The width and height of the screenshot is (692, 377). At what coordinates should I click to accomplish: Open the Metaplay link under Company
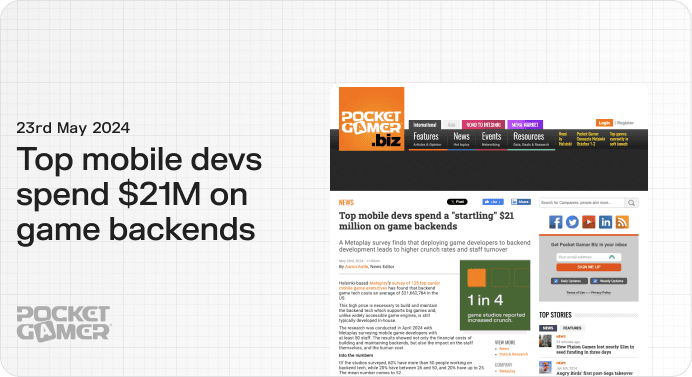[x=507, y=371]
